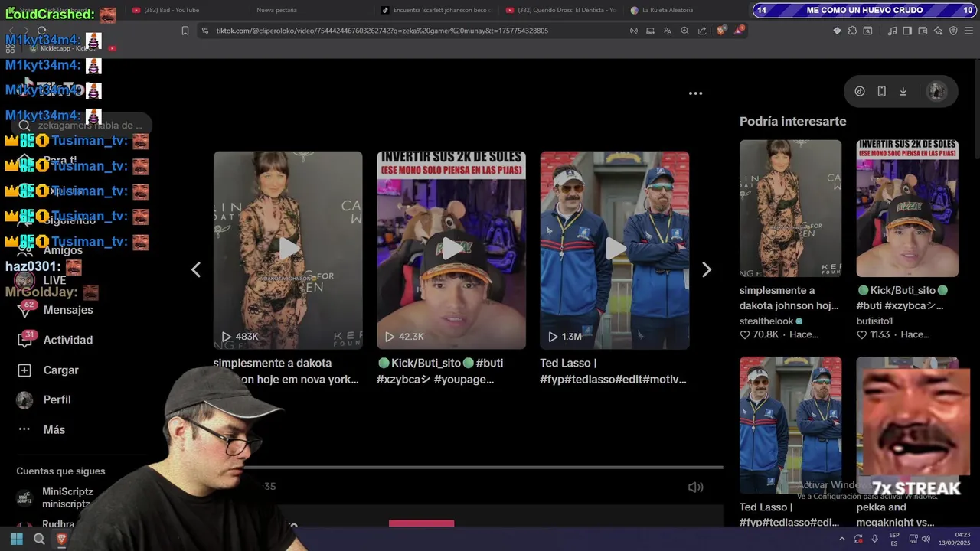Click taskbar volume icon
Viewport: 980px width, 551px height.
point(925,539)
